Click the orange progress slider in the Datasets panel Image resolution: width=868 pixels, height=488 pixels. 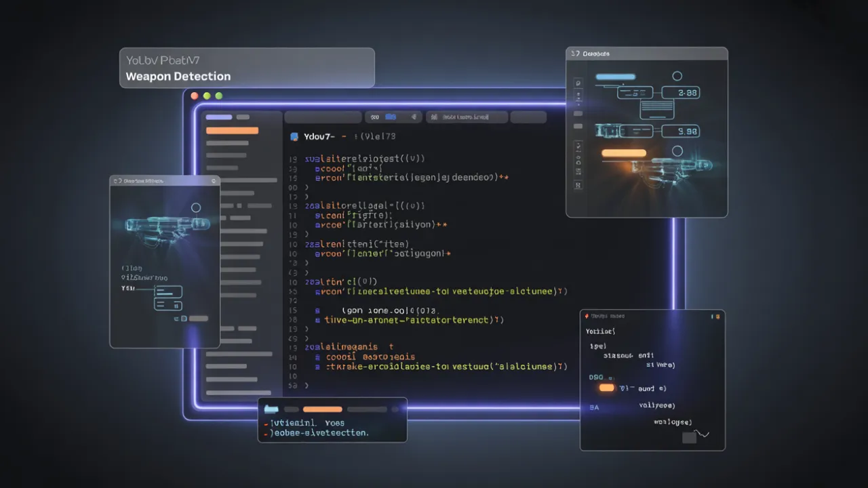[x=624, y=152]
